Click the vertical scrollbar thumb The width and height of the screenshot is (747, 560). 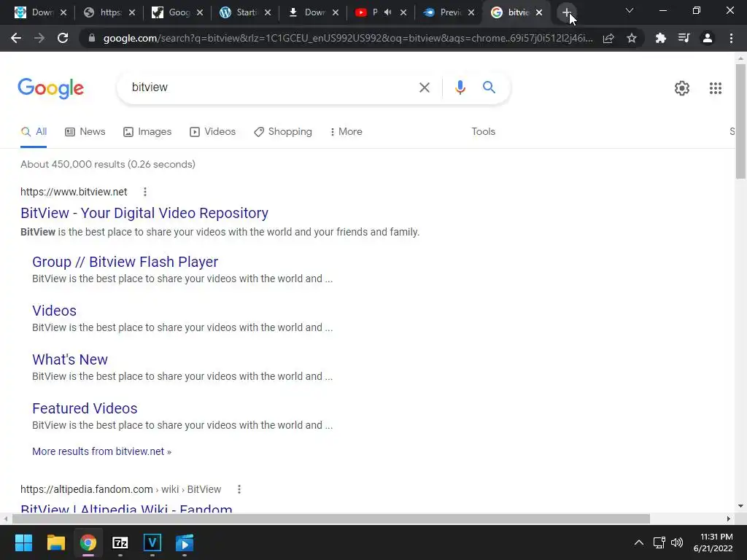click(x=740, y=122)
